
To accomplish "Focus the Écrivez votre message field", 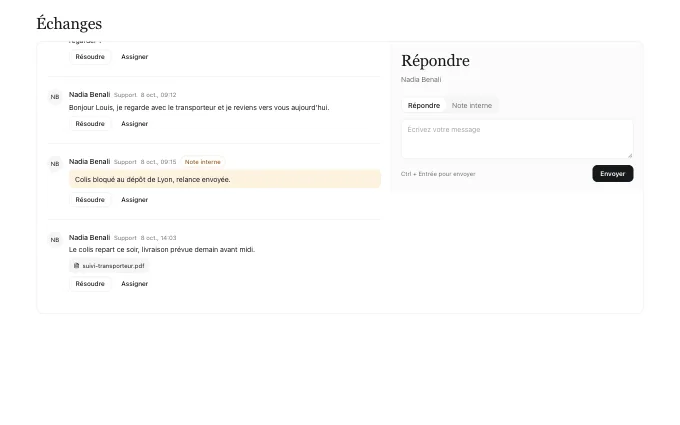I will 517,139.
